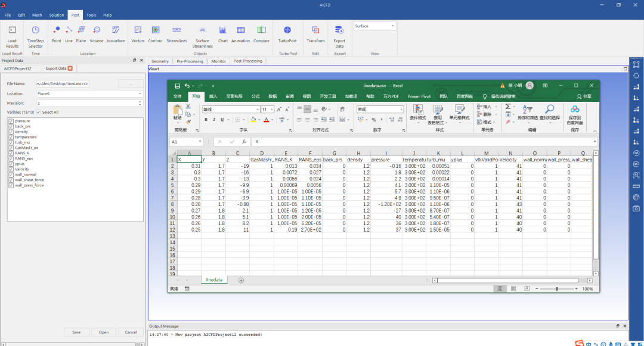Add a new sheet in Excel

pos(241,280)
